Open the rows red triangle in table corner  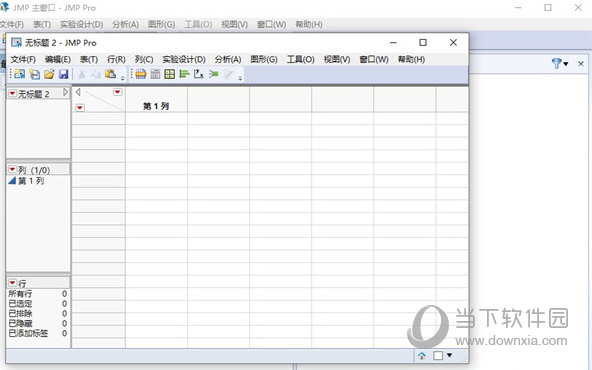80,108
